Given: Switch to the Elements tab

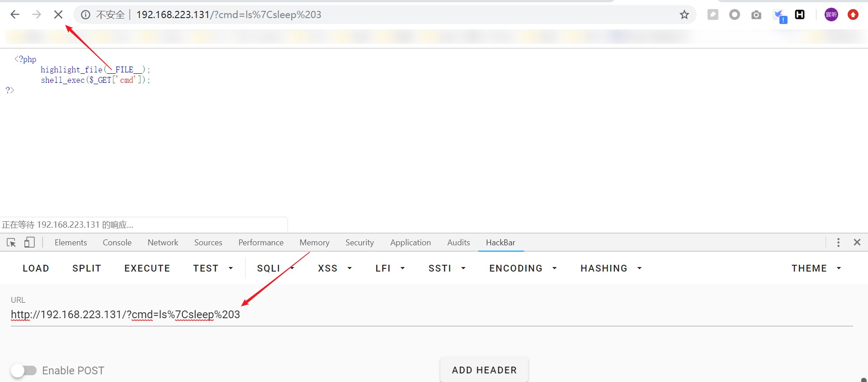Looking at the screenshot, I should pyautogui.click(x=71, y=243).
